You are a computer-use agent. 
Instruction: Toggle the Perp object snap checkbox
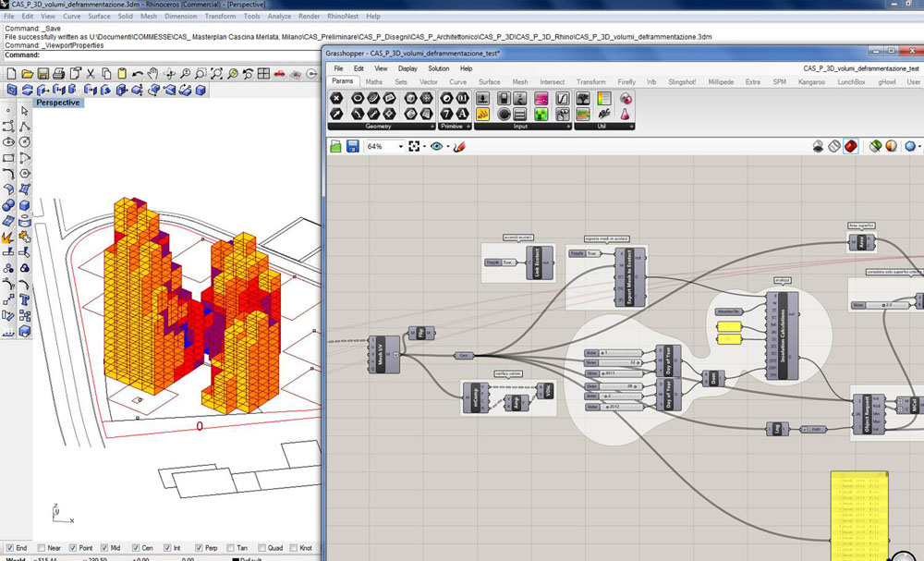coord(199,548)
